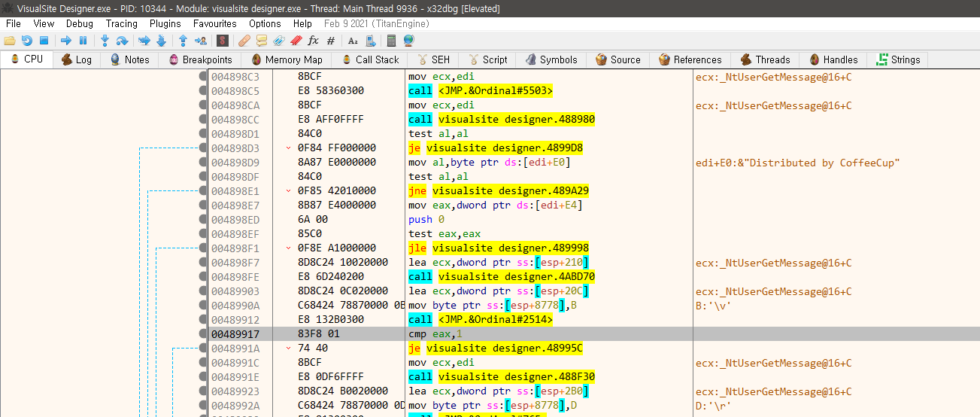Viewport: 980px width, 417px height.
Task: Toggle breakpoint dot at address 004898C3
Action: (x=203, y=77)
